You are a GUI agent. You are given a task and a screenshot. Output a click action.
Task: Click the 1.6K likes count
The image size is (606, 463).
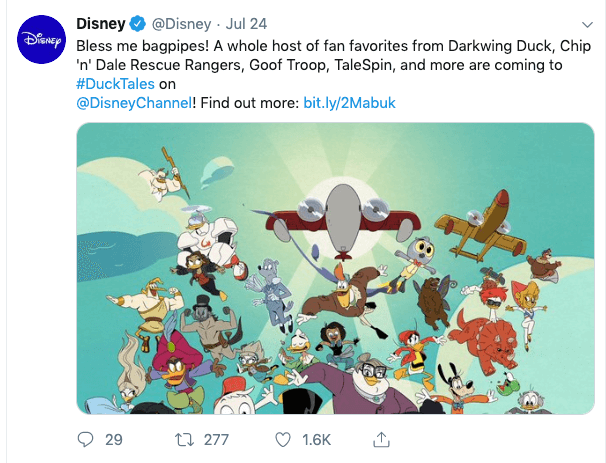318,440
